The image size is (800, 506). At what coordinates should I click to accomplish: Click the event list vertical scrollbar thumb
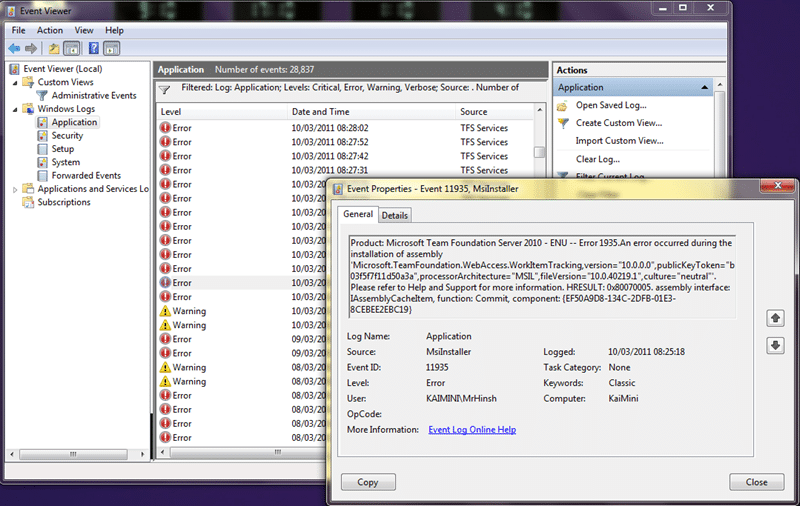539,152
